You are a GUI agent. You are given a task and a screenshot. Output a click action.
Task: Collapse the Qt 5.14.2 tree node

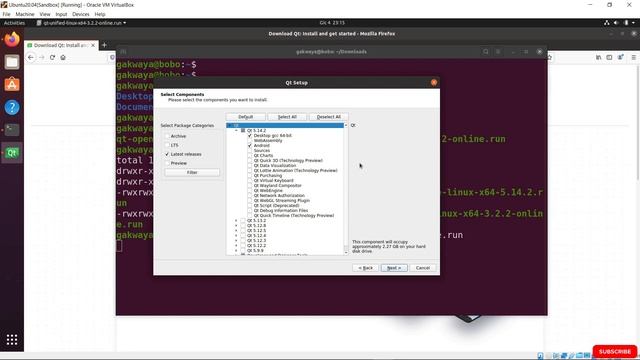pyautogui.click(x=236, y=131)
